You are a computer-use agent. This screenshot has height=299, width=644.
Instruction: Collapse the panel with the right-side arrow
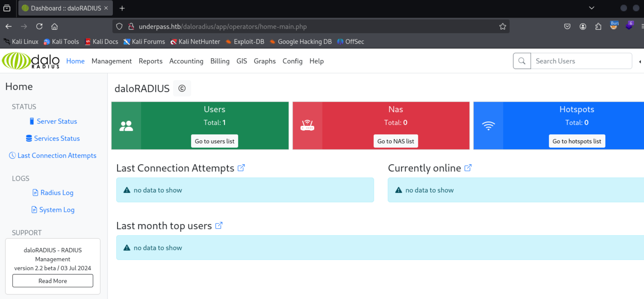(x=640, y=62)
